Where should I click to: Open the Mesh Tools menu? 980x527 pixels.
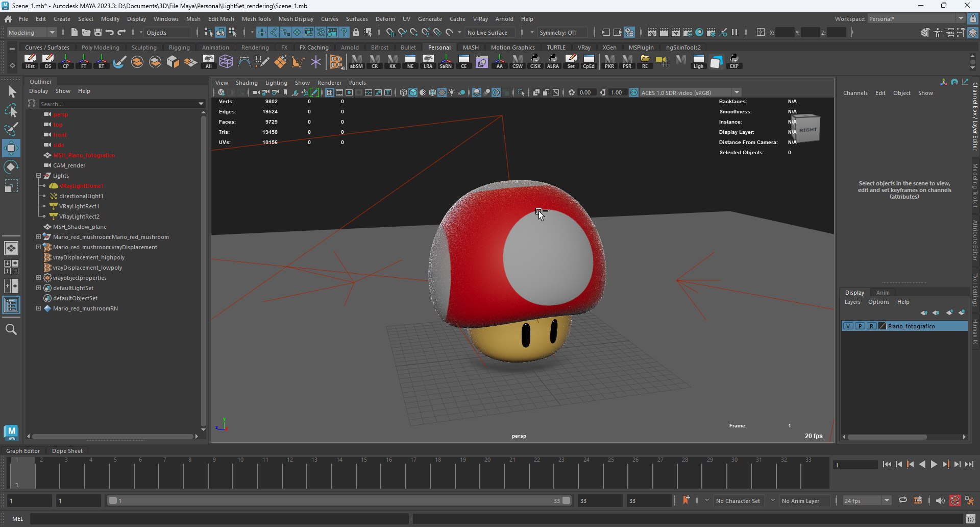pos(256,19)
